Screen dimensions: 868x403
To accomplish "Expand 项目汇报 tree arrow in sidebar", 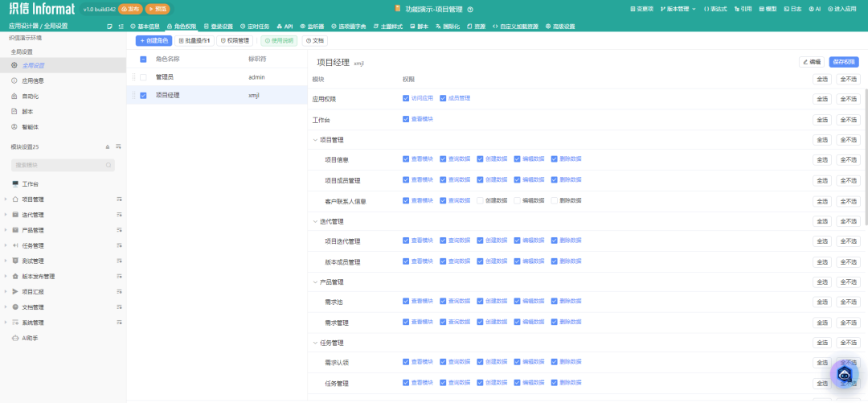I will click(6, 291).
